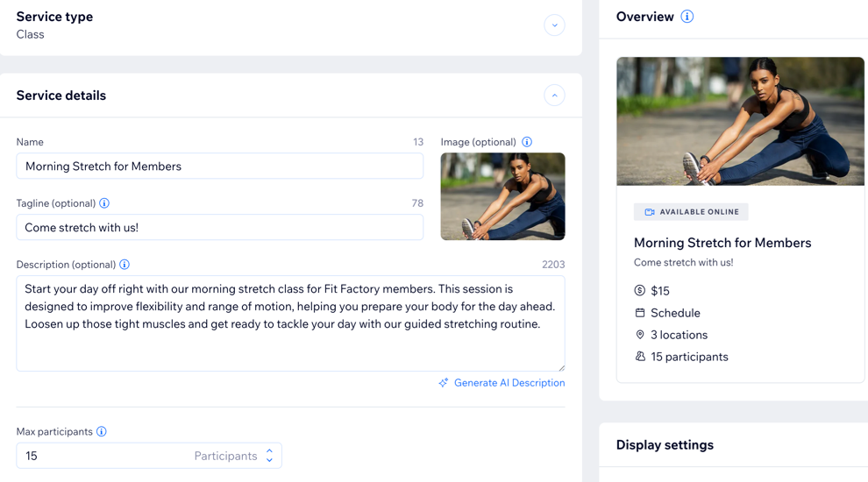Click the Schedule calendar icon

640,313
